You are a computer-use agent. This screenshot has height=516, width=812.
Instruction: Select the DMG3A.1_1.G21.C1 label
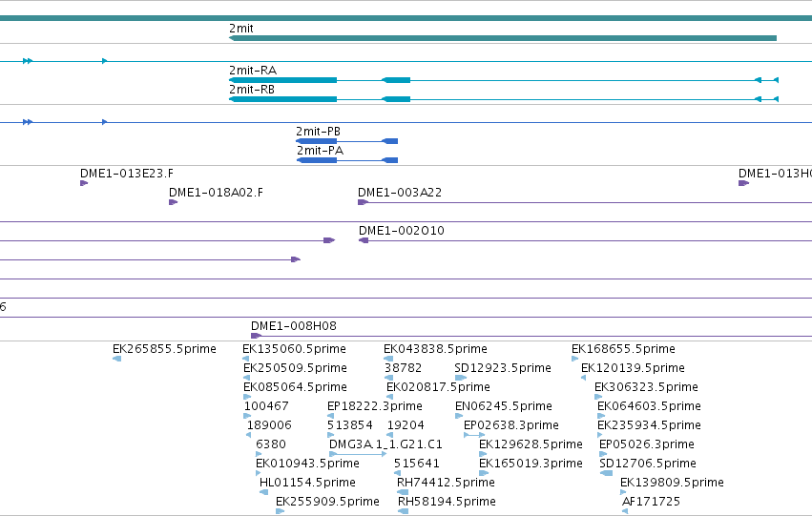point(385,444)
